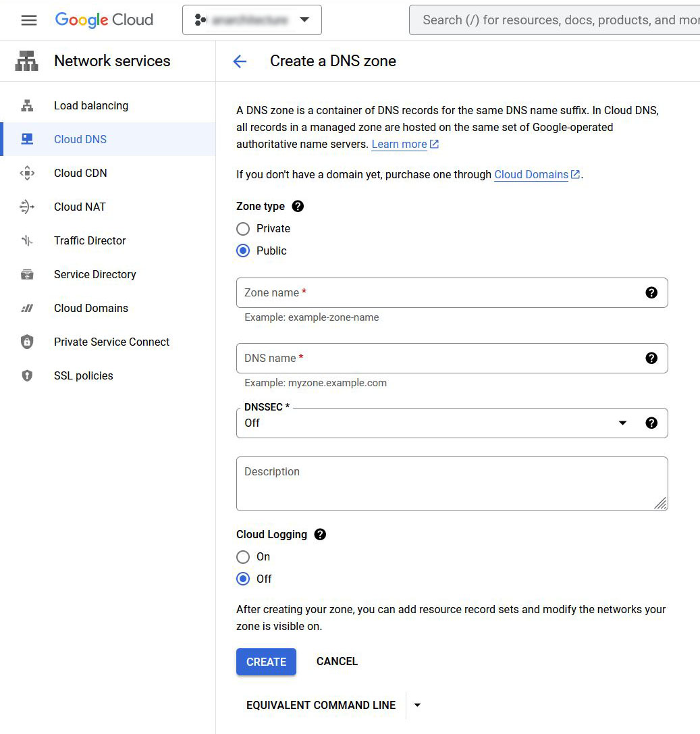Image resolution: width=700 pixels, height=734 pixels.
Task: Open help for the Zone name field
Action: tap(651, 292)
